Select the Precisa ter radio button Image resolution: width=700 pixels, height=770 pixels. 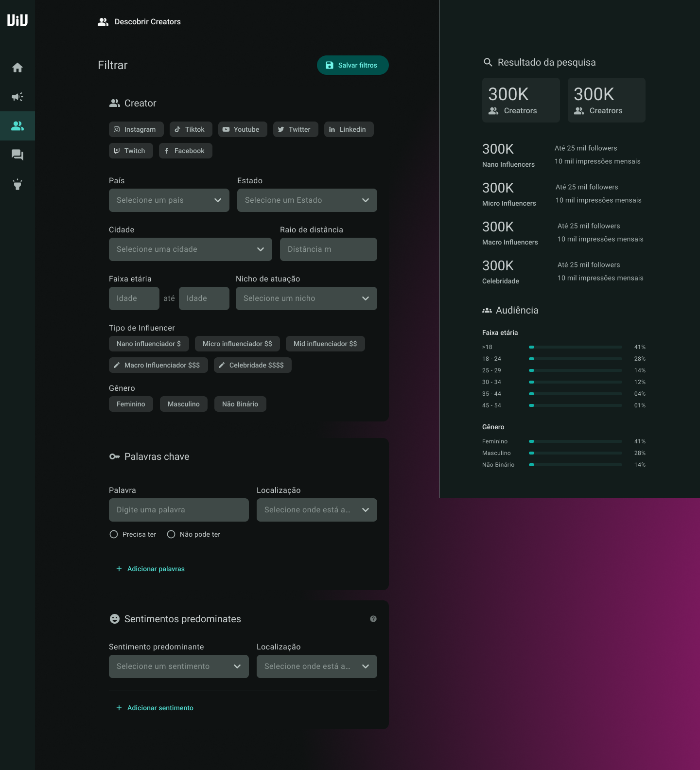[x=114, y=534]
